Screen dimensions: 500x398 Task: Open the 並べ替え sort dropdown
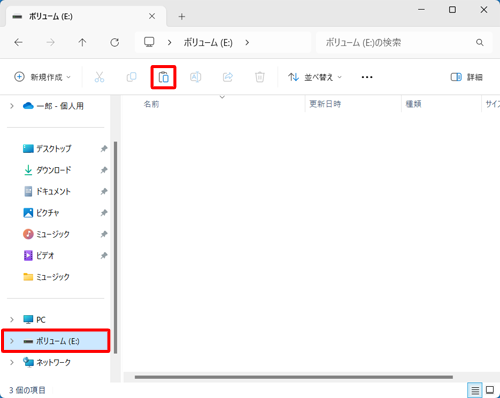pos(315,77)
